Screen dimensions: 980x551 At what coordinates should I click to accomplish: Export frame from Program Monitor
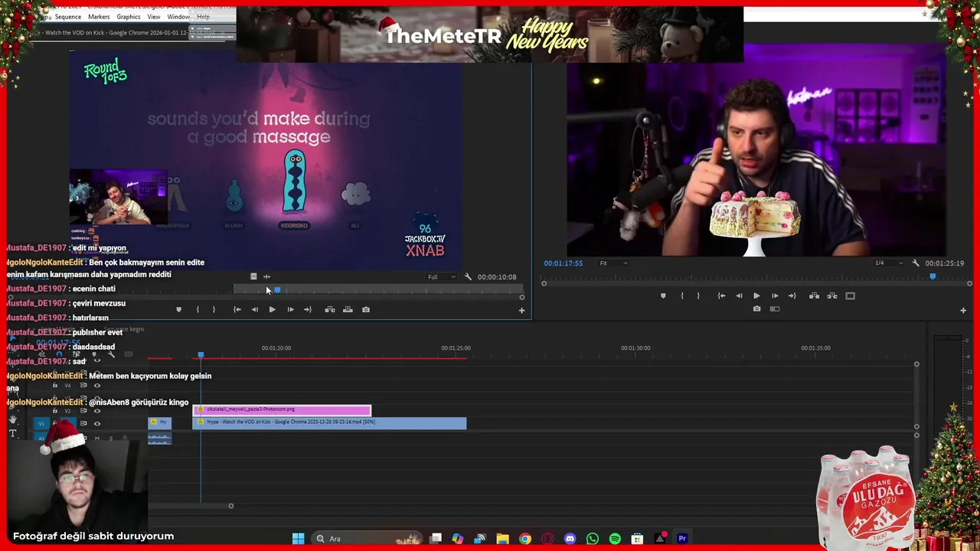[x=756, y=309]
